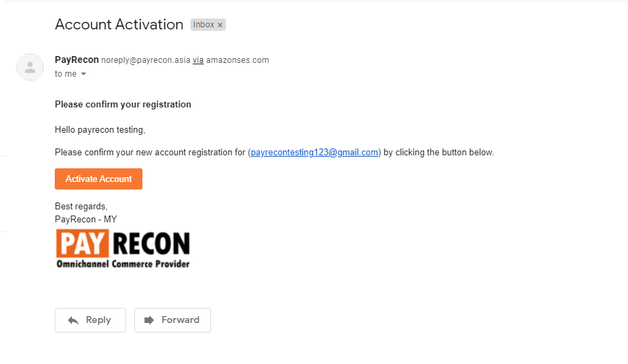Click the noreply@payrecon.asia sender address
This screenshot has width=628, height=364.
point(146,60)
